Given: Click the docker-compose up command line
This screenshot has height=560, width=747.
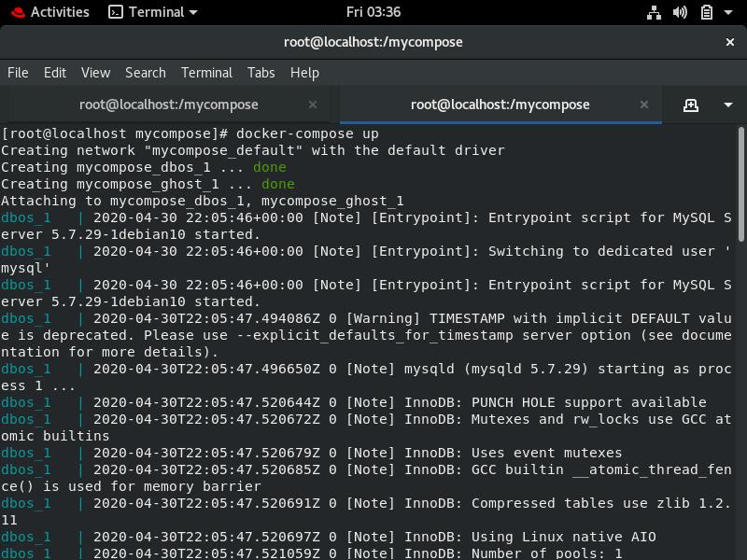Looking at the screenshot, I should 280,133.
